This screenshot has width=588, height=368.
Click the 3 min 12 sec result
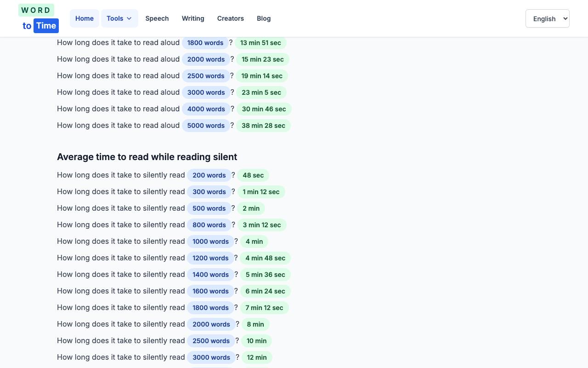[x=262, y=225]
